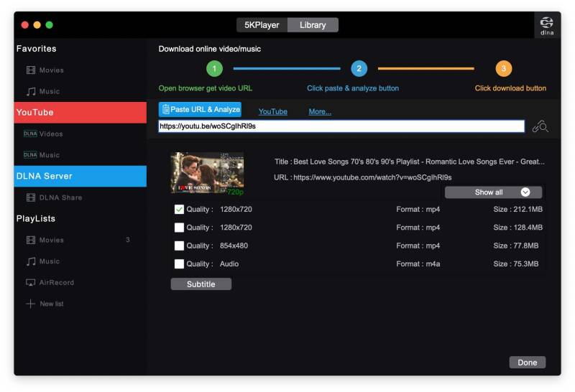Open Music under Favorites
Screen dimensions: 575x392
pos(43,91)
